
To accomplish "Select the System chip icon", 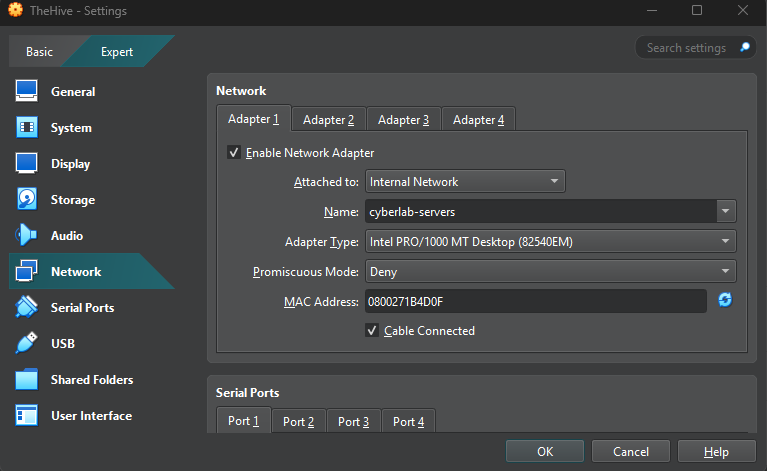I will pos(27,128).
